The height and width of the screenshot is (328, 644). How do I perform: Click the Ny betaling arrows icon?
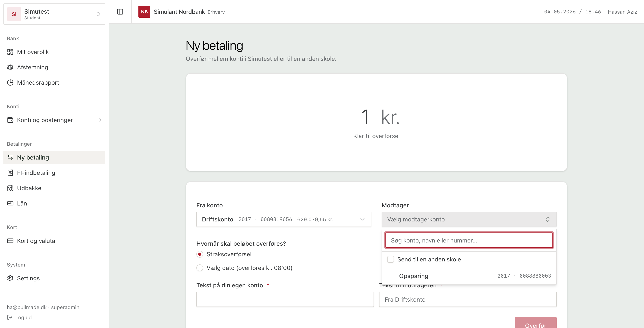click(x=10, y=157)
